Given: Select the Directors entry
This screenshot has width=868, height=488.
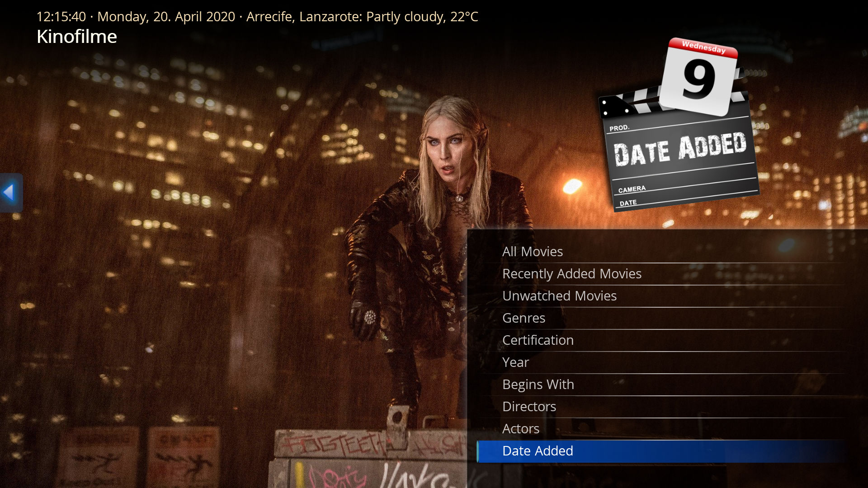Looking at the screenshot, I should click(x=529, y=406).
